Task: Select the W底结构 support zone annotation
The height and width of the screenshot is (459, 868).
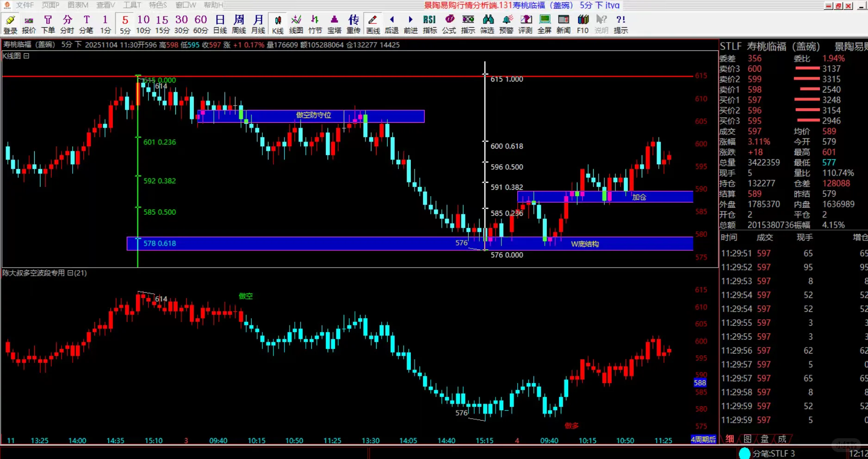Action: coord(410,244)
